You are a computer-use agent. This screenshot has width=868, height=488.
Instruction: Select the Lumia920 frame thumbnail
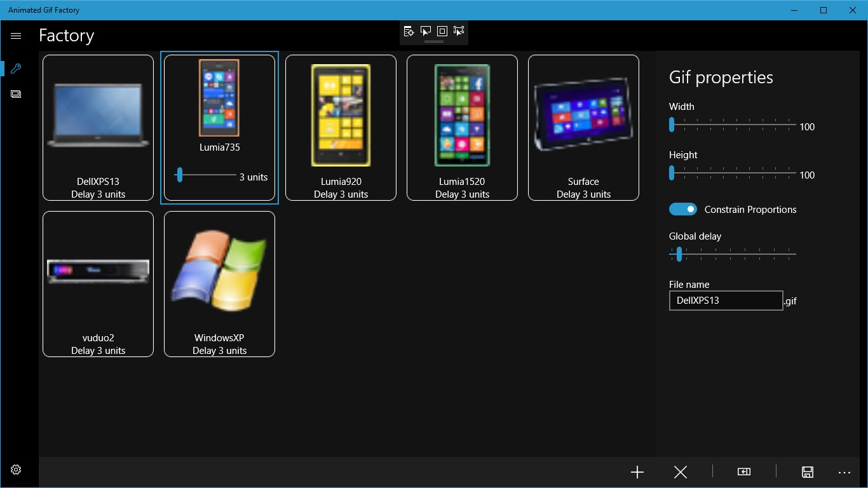click(x=341, y=128)
